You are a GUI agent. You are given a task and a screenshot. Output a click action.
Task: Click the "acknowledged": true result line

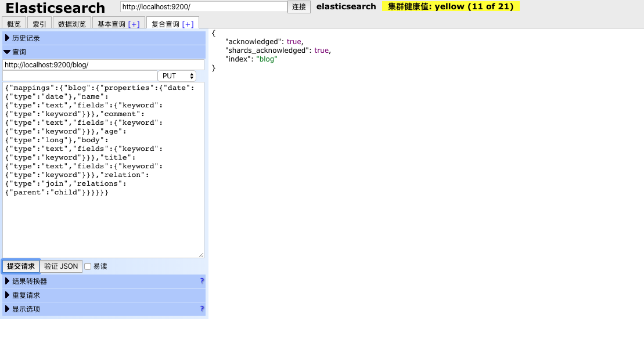click(264, 41)
